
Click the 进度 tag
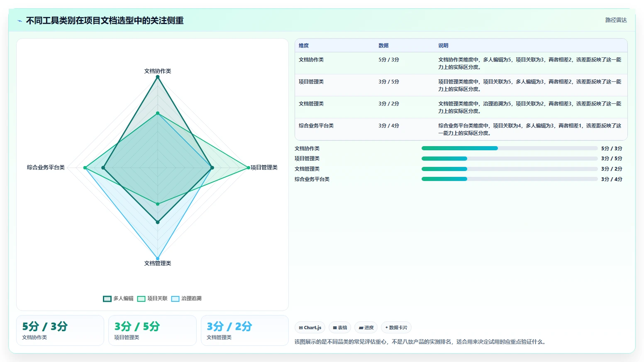click(366, 328)
